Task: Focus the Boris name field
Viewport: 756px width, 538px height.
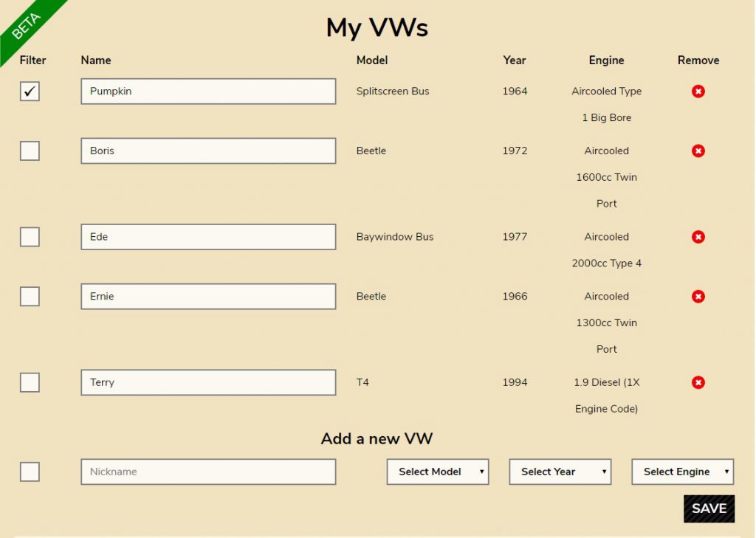Action: pyautogui.click(x=208, y=151)
